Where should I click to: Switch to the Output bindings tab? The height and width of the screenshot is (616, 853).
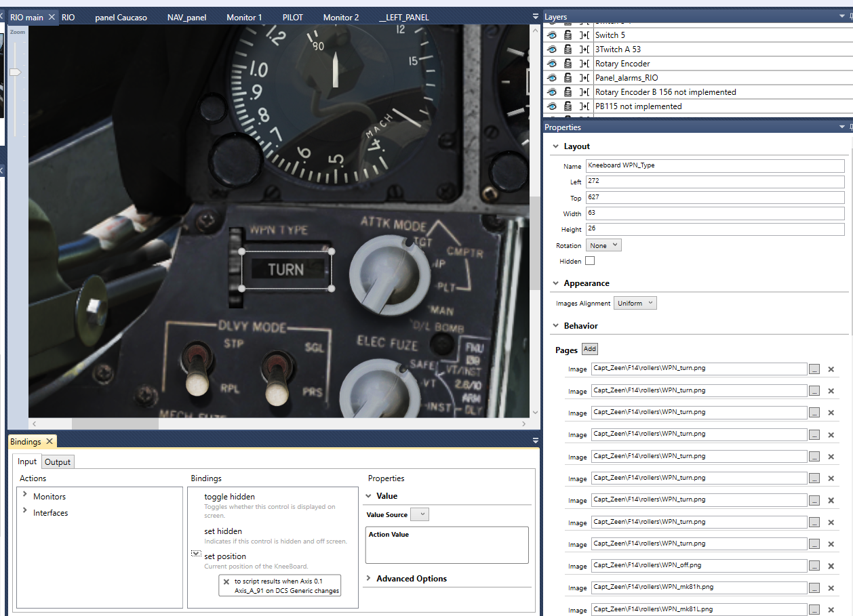click(x=58, y=462)
